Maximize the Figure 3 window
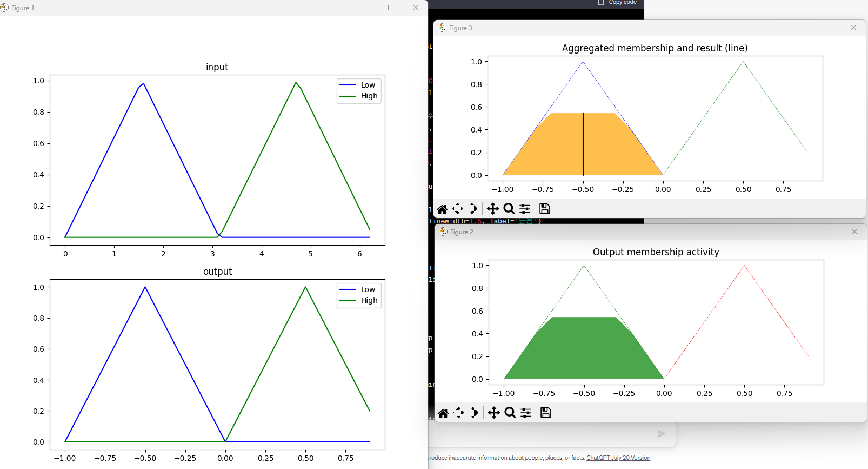Viewport: 868px width, 469px height. pyautogui.click(x=829, y=28)
